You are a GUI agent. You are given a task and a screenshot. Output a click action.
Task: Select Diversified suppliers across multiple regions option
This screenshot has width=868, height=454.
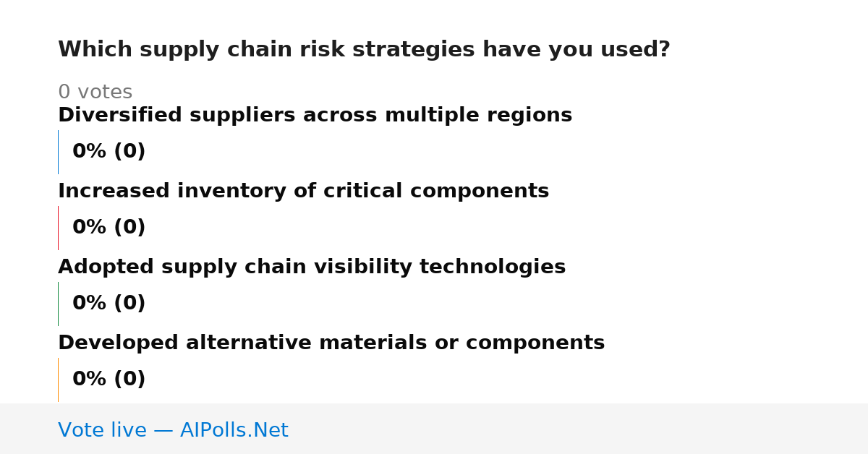point(315,116)
